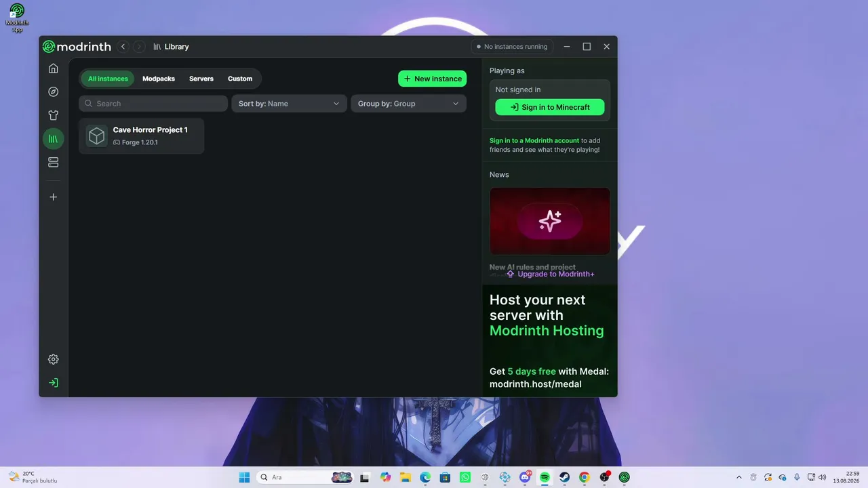The image size is (868, 488).
Task: Open Modrinth App desktop shortcut
Action: [17, 18]
